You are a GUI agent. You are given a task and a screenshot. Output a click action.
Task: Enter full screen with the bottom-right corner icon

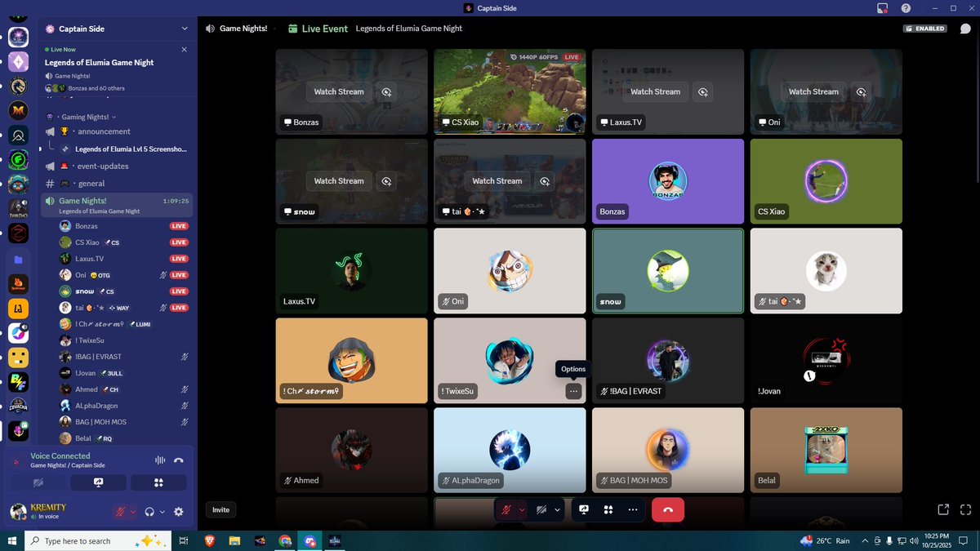click(965, 509)
